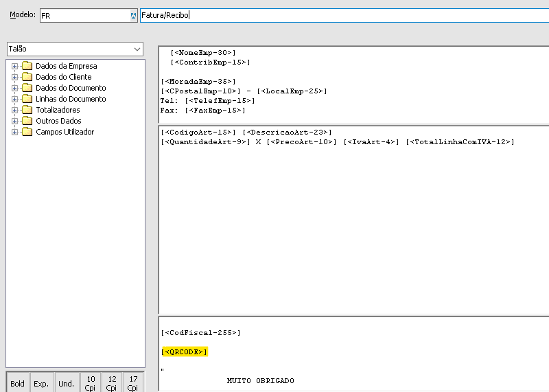The height and width of the screenshot is (392, 549).
Task: Click the MUITO OBRIGADO footer text
Action: coord(260,381)
